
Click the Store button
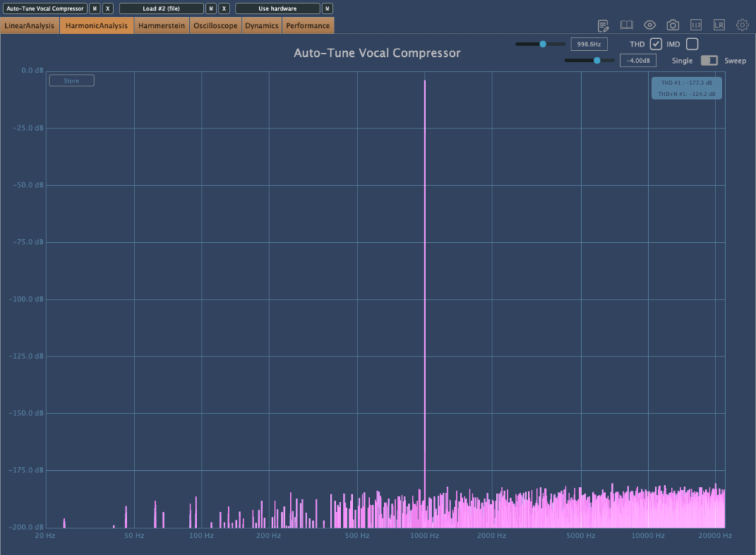click(x=72, y=81)
